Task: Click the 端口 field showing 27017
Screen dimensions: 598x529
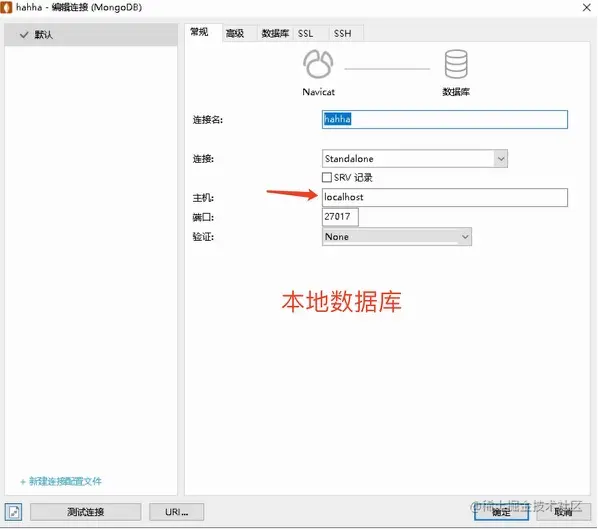Action: coord(340,217)
